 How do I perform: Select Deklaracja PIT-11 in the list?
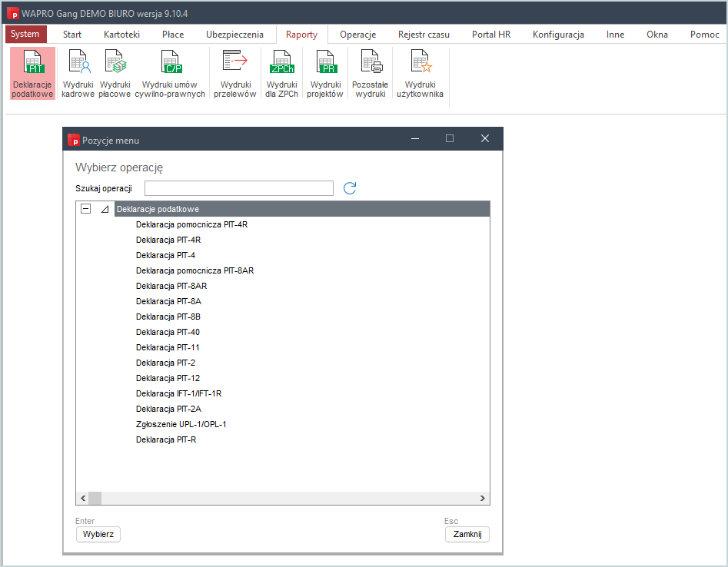(x=168, y=347)
